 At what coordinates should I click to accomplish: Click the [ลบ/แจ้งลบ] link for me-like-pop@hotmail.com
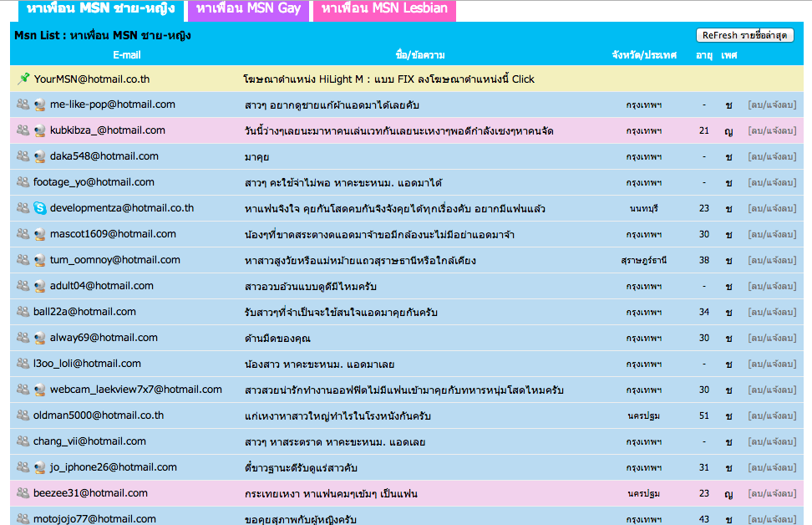[x=772, y=104]
